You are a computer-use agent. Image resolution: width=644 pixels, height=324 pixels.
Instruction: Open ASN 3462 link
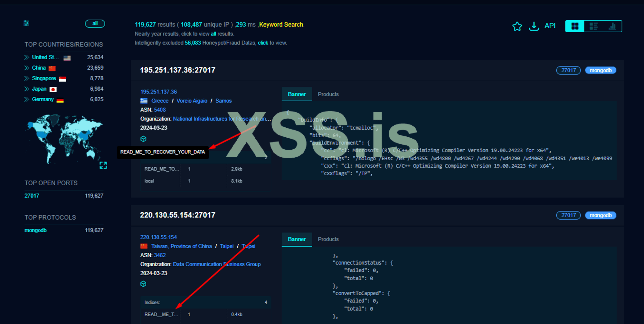tap(160, 255)
